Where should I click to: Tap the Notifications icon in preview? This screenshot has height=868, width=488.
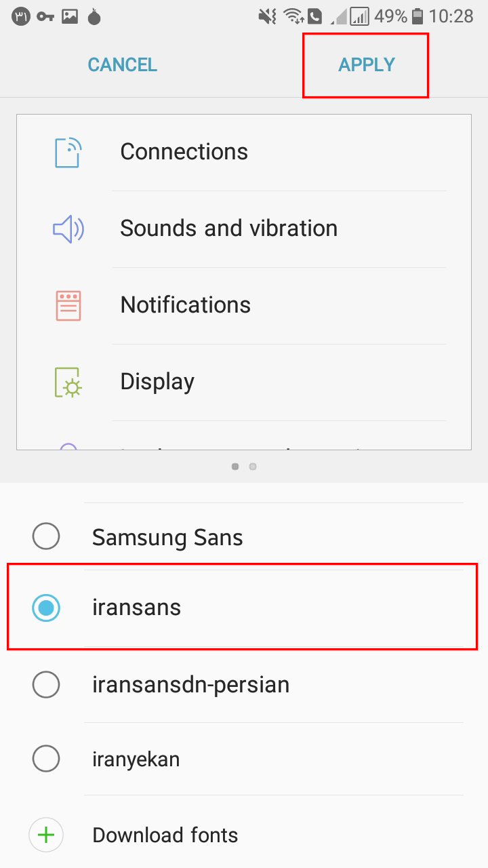tap(68, 305)
